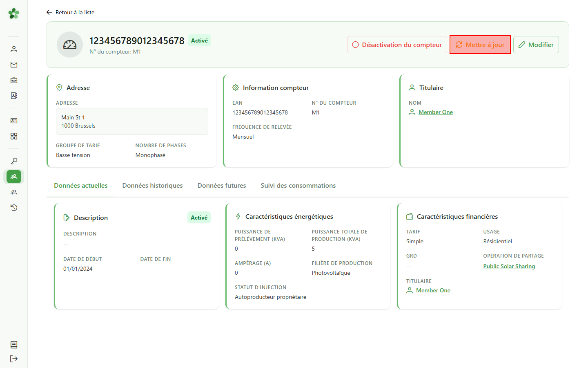This screenshot has height=368, width=588.
Task: Switch to Données futures tab
Action: click(222, 186)
